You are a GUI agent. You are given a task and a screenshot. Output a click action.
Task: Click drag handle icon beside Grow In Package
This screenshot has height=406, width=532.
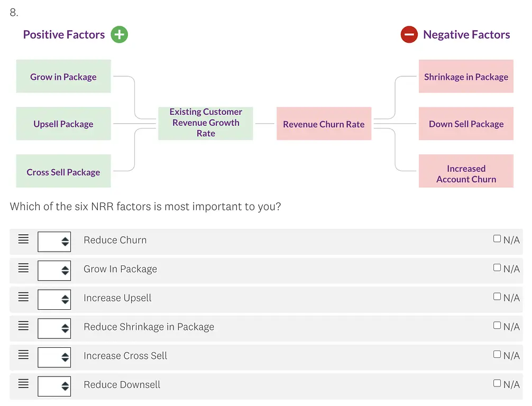click(23, 268)
